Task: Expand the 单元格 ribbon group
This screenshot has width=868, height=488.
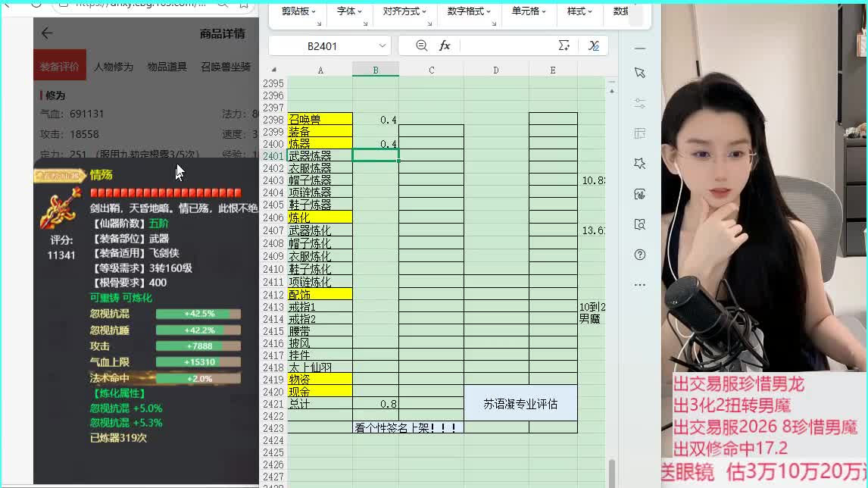Action: 529,11
